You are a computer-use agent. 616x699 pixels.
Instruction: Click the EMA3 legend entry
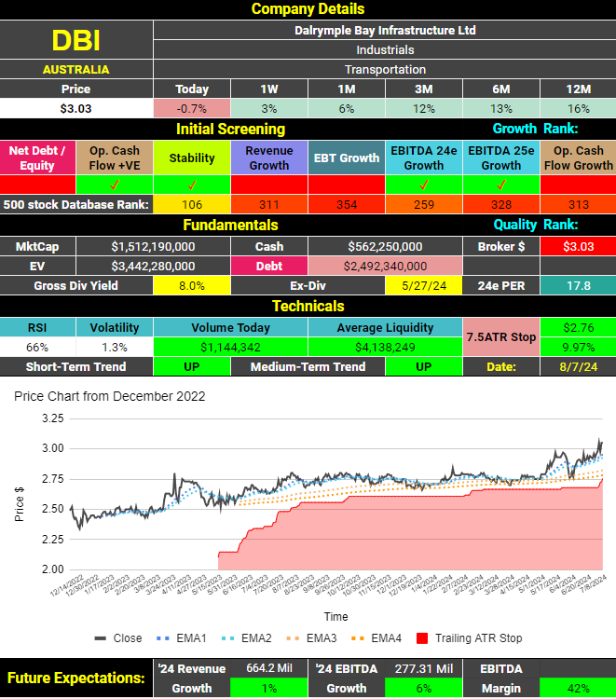[312, 638]
